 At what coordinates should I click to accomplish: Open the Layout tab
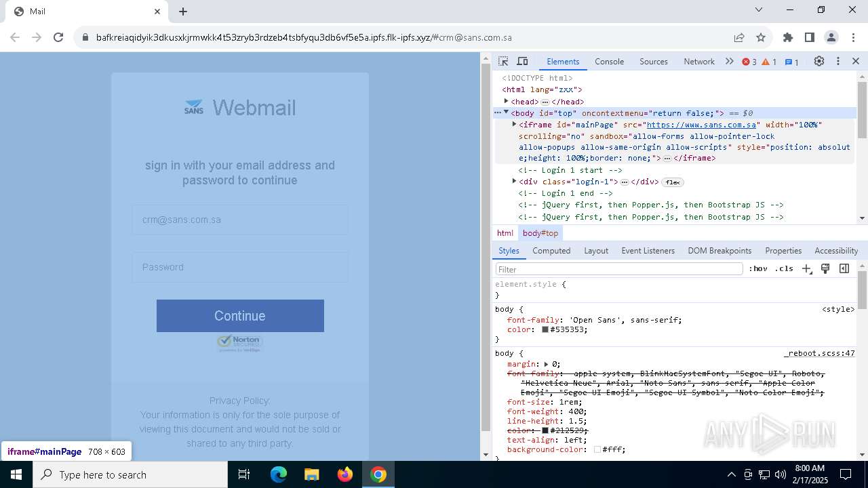click(x=596, y=251)
